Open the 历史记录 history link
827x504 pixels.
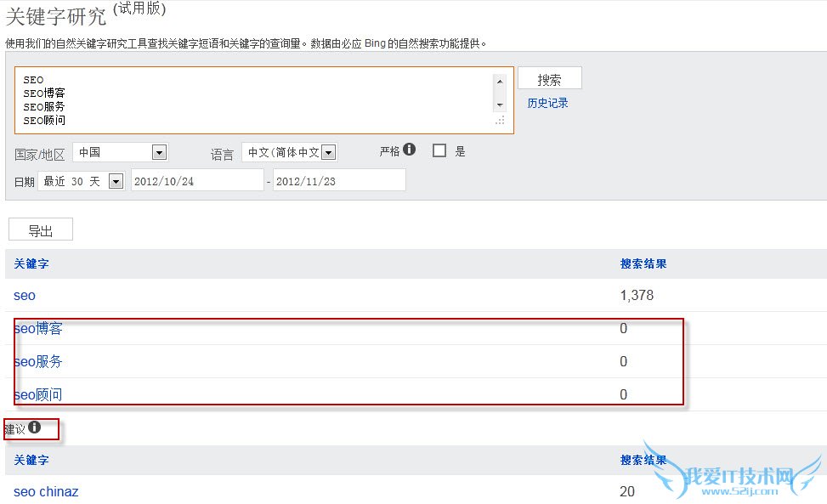click(547, 103)
